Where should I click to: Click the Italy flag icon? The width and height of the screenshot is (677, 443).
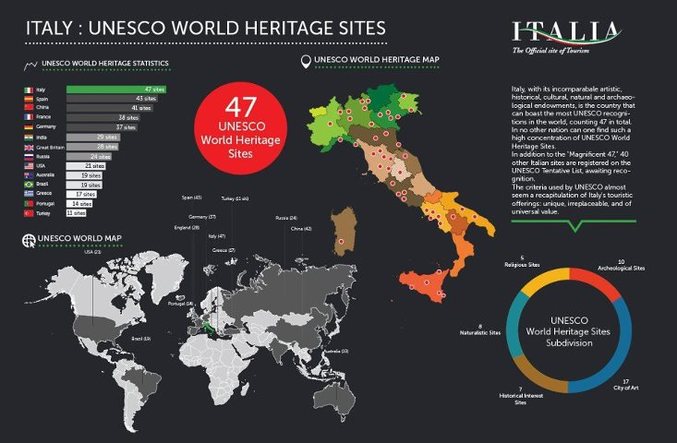(27, 90)
